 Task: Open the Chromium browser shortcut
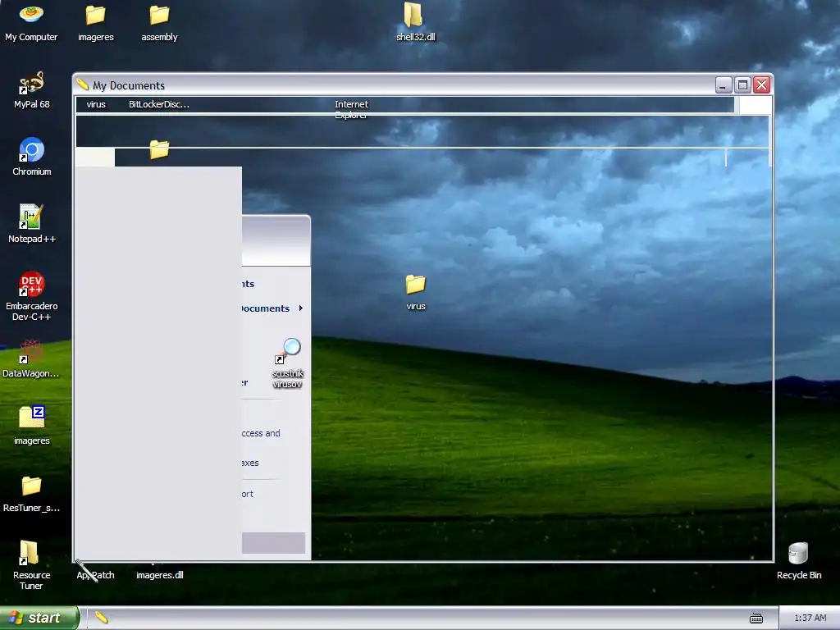tap(32, 157)
